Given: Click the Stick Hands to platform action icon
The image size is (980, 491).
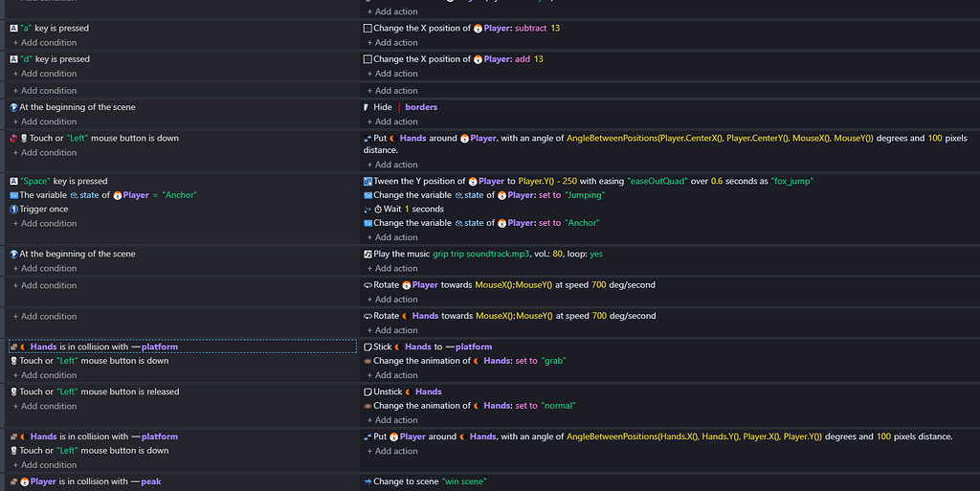Looking at the screenshot, I should click(x=367, y=347).
